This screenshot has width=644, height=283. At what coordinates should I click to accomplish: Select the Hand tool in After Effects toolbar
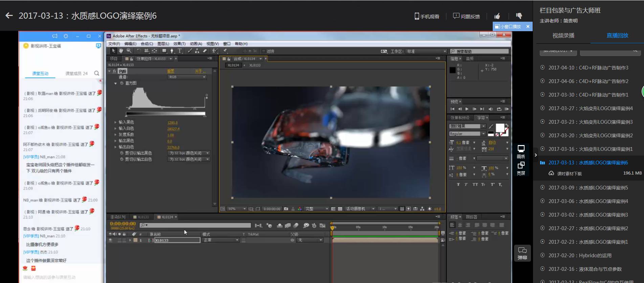pyautogui.click(x=121, y=51)
